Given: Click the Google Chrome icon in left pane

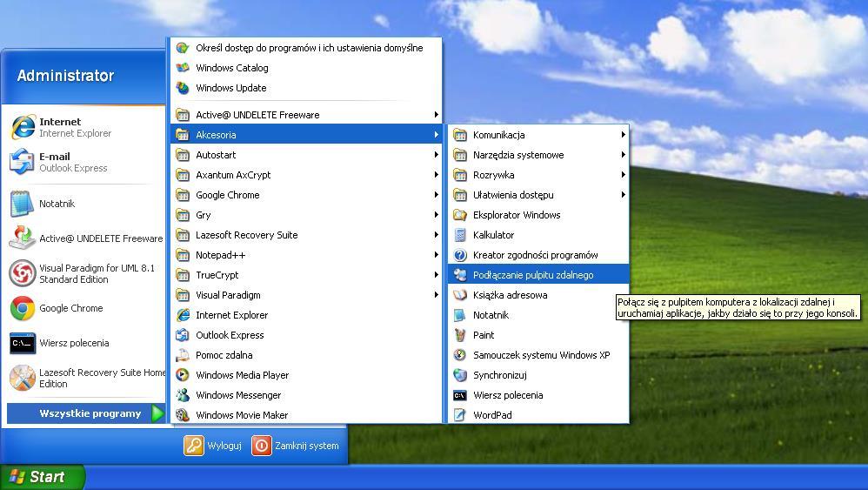Looking at the screenshot, I should [x=23, y=308].
